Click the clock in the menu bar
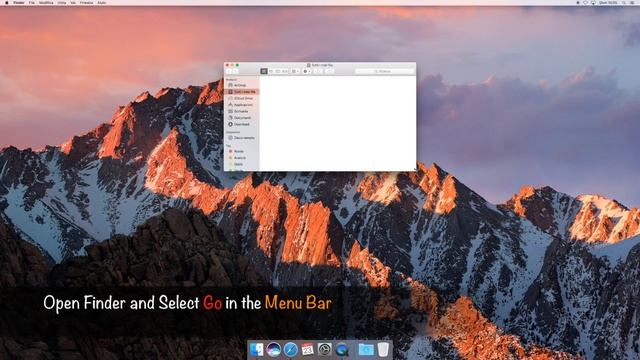The height and width of the screenshot is (360, 640). click(x=608, y=2)
